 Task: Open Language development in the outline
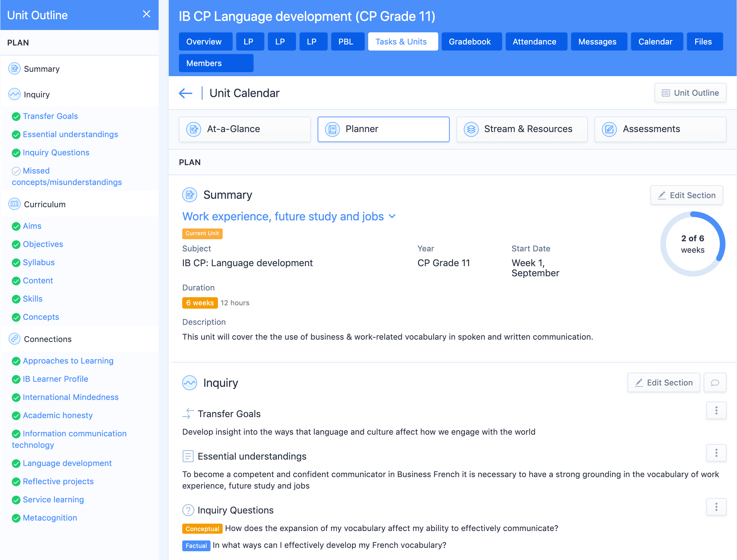tap(67, 463)
